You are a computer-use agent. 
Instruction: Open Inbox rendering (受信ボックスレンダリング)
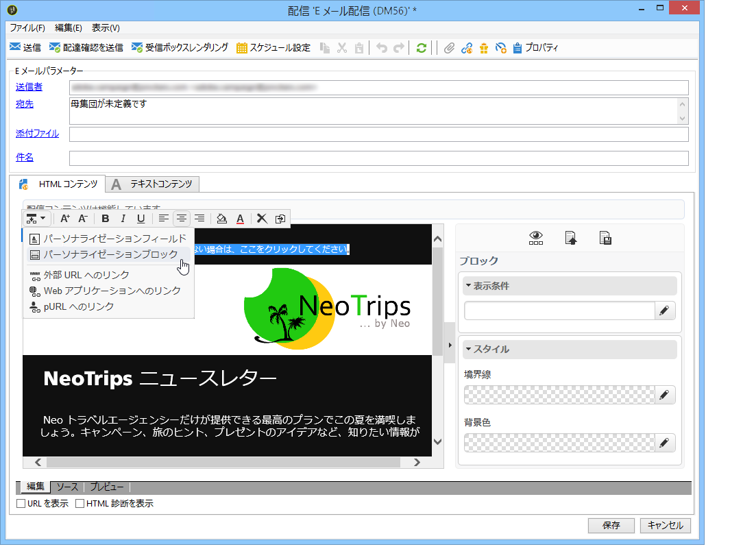180,47
